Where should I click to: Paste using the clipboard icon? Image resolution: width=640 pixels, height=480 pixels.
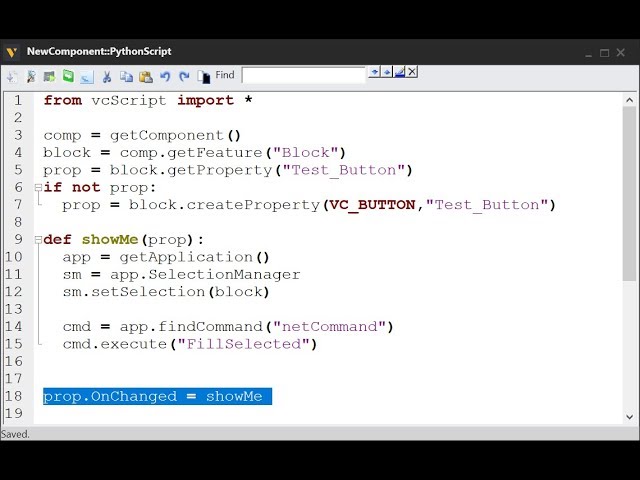coord(146,76)
